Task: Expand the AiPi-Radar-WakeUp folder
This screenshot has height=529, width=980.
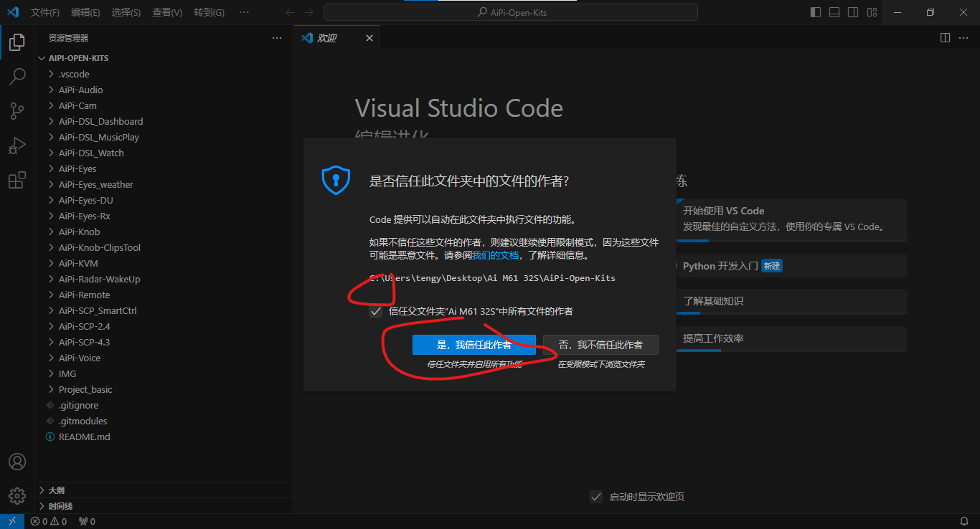Action: pos(164,279)
